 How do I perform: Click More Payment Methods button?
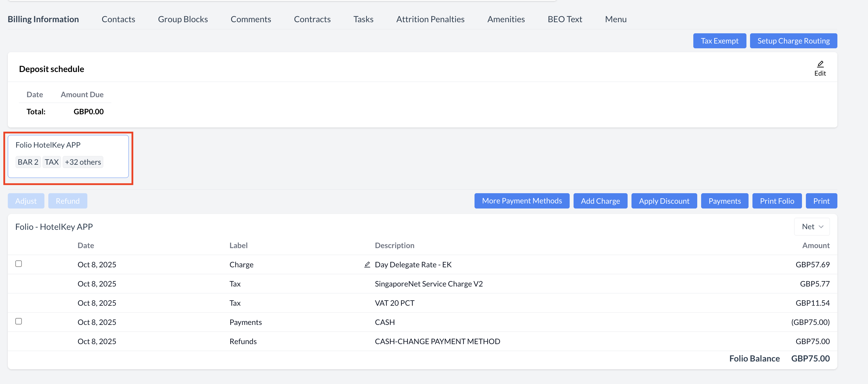[522, 201]
